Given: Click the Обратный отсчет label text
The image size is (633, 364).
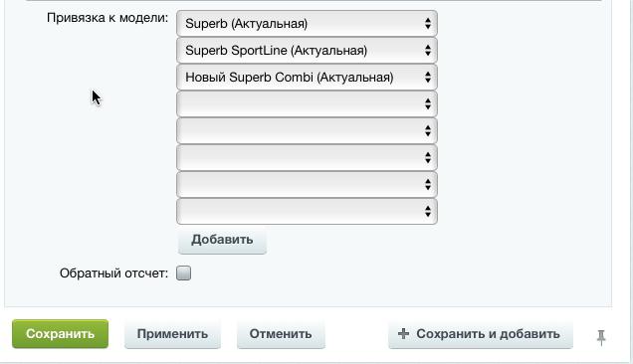Looking at the screenshot, I should point(113,273).
